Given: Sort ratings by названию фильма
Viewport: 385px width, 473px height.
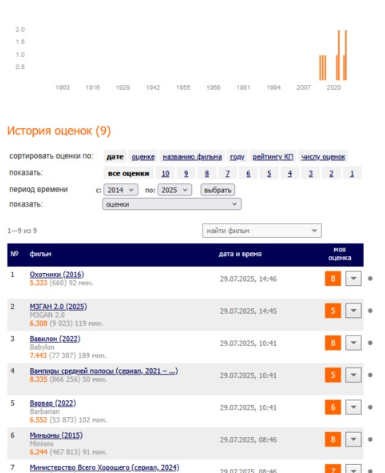Looking at the screenshot, I should (192, 157).
